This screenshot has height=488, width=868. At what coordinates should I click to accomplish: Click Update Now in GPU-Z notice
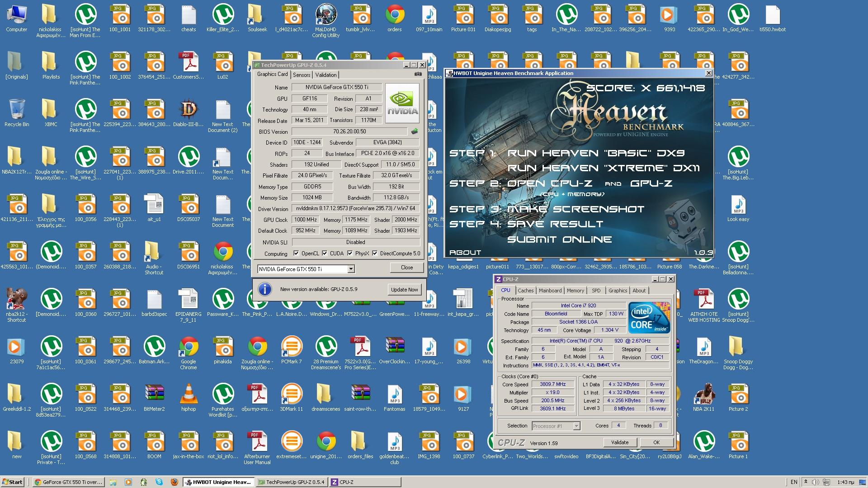point(405,290)
